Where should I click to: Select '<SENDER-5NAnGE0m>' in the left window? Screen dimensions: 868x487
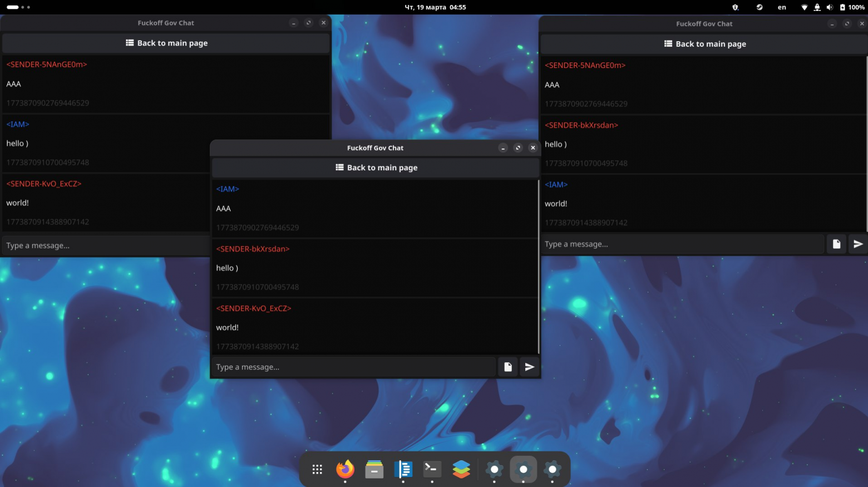point(47,65)
